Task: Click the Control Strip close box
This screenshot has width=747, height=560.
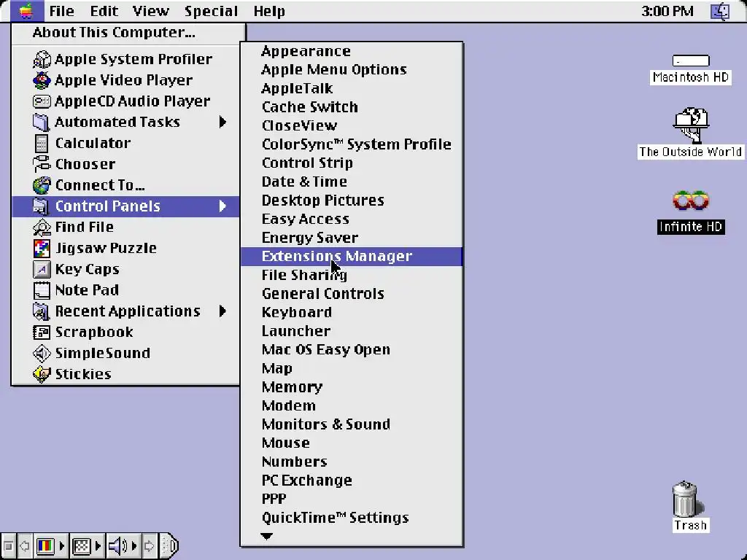Action: click(8, 545)
